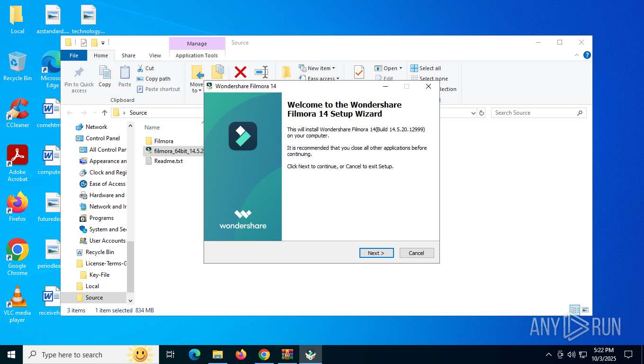Click the Manage contextual tab

point(197,44)
